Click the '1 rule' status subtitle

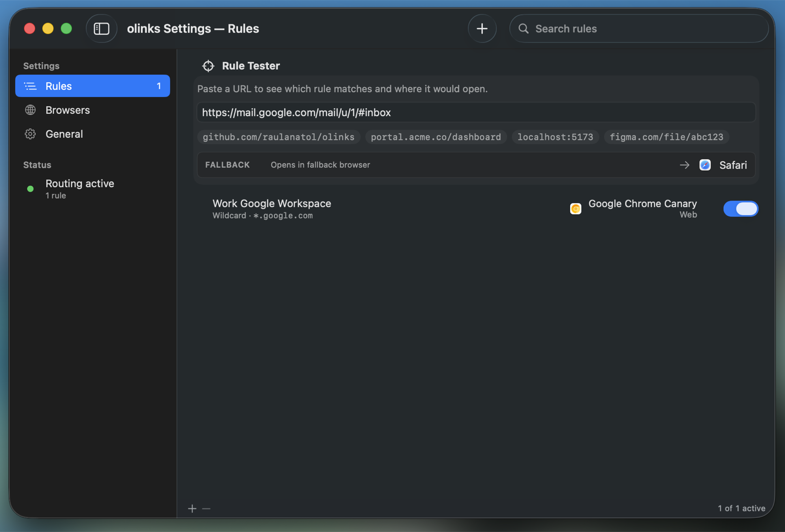point(56,196)
